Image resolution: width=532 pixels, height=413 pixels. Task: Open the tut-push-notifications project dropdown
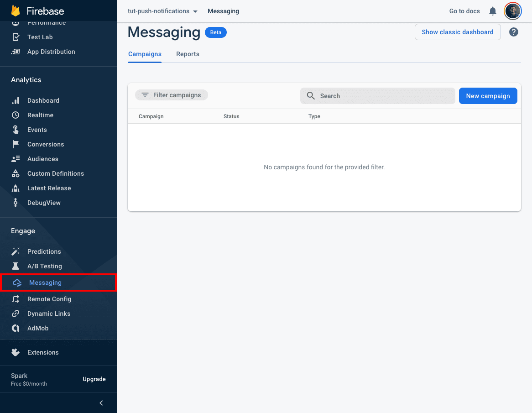(x=162, y=11)
